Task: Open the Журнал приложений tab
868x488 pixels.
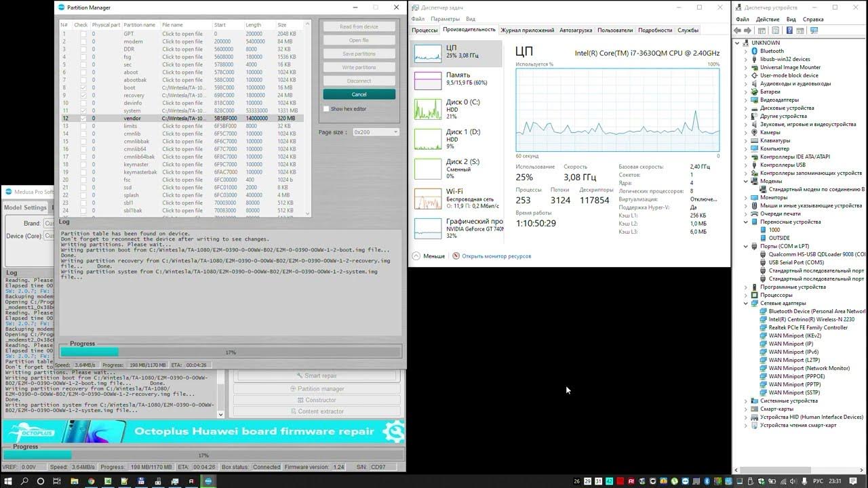Action: click(x=527, y=30)
